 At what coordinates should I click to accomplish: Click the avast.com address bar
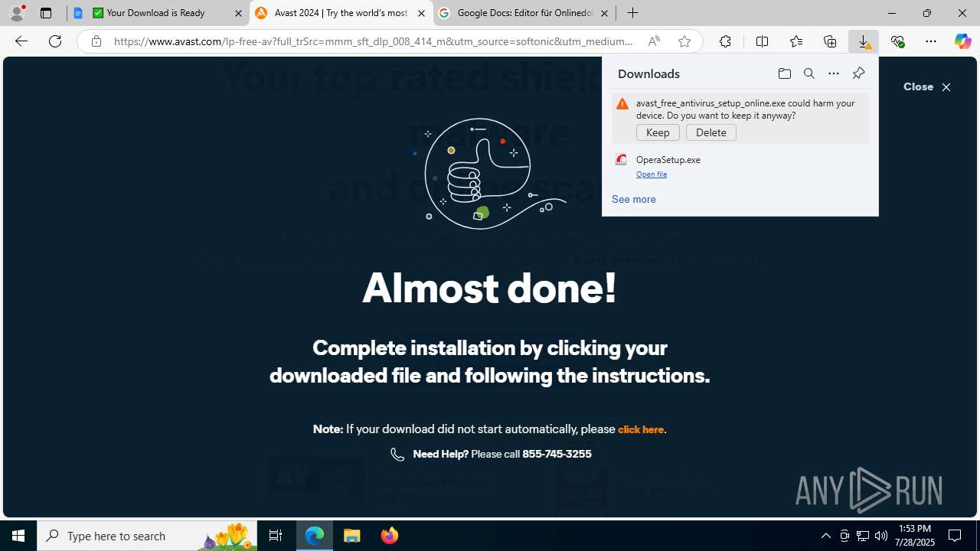373,41
